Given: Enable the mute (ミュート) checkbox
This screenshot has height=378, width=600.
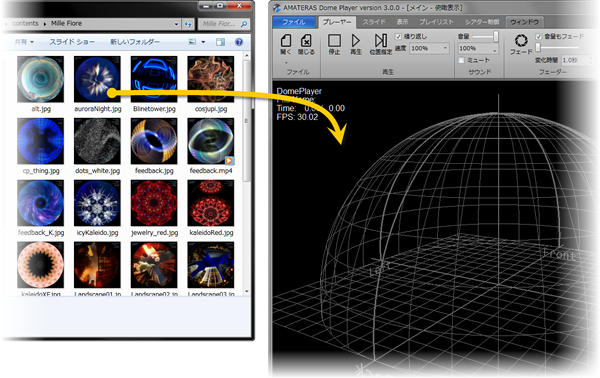Looking at the screenshot, I should pyautogui.click(x=461, y=60).
